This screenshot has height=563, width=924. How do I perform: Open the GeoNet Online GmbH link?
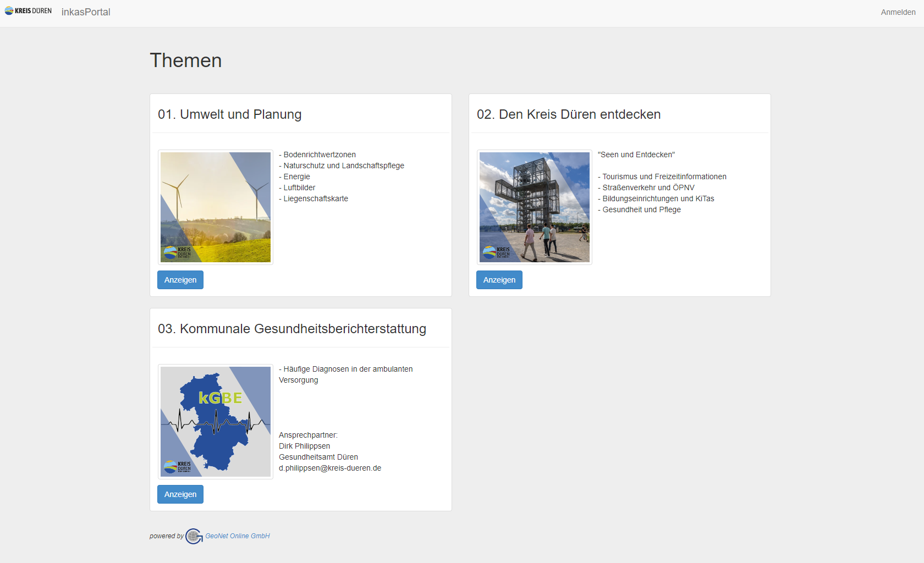point(238,536)
